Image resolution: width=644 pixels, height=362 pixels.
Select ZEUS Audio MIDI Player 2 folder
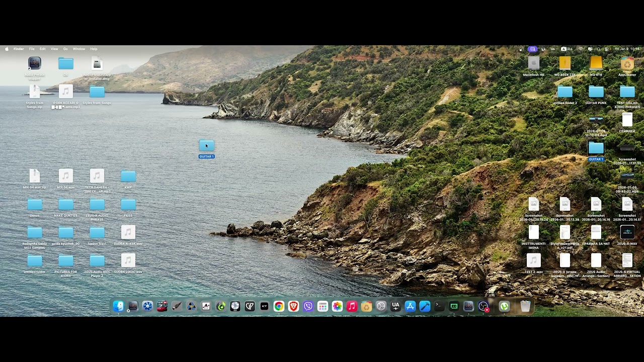(x=97, y=260)
